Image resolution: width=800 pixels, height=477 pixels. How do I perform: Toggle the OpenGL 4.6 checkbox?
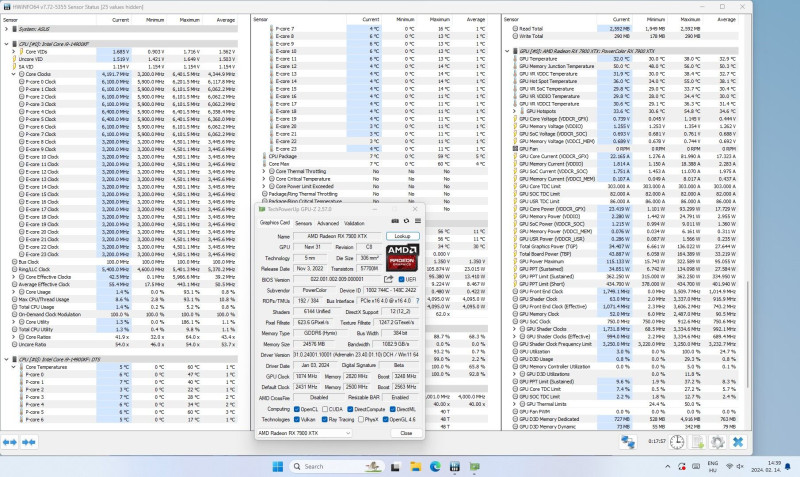385,419
